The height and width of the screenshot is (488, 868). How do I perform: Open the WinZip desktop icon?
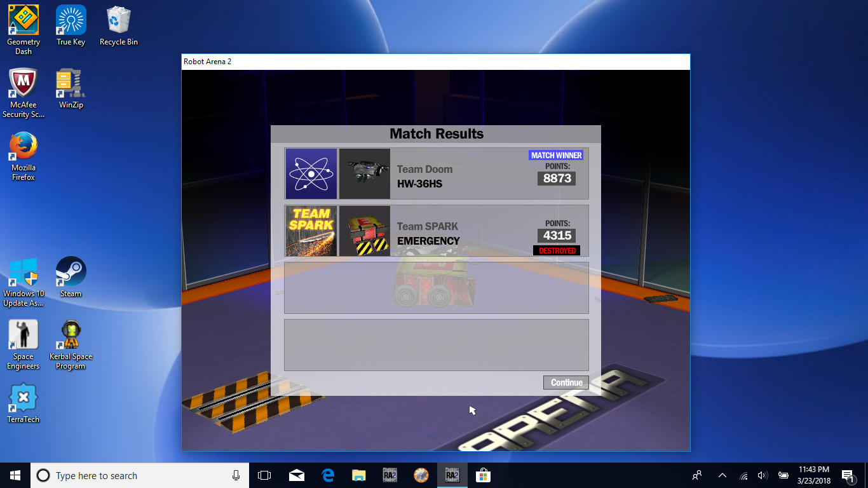71,84
